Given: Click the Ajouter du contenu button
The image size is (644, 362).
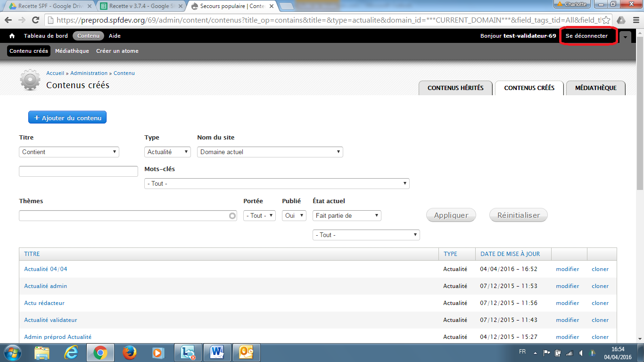Looking at the screenshot, I should (67, 118).
